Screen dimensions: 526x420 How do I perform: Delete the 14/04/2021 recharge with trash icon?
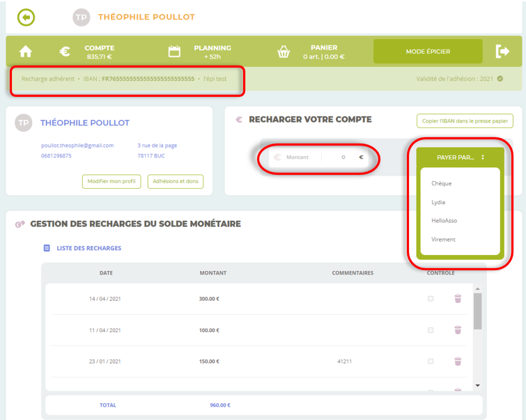click(458, 299)
